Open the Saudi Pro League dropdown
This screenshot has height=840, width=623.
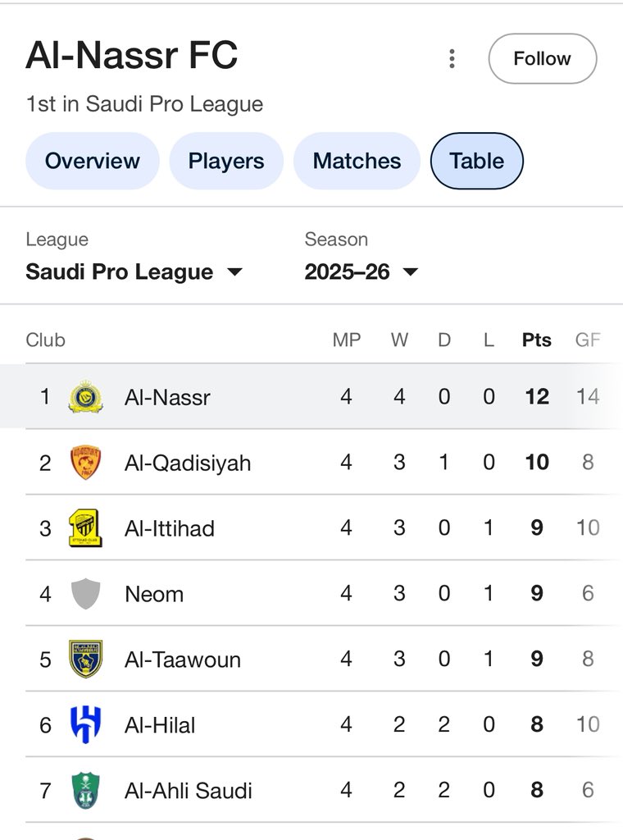tap(134, 272)
